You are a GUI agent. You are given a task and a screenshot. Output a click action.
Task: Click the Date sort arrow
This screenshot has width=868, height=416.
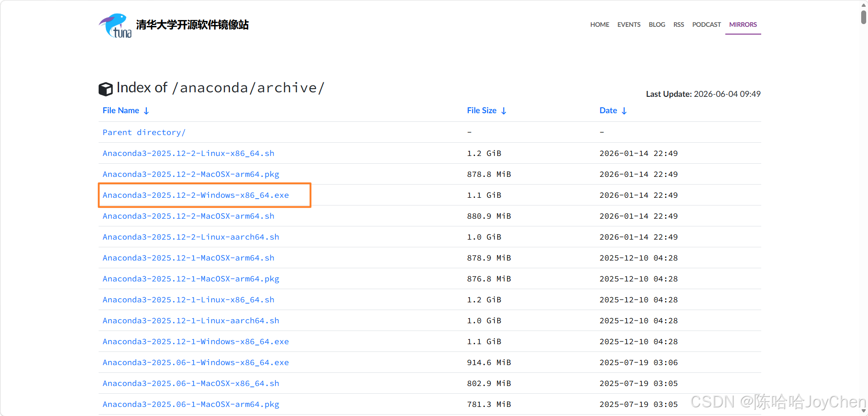click(x=624, y=111)
